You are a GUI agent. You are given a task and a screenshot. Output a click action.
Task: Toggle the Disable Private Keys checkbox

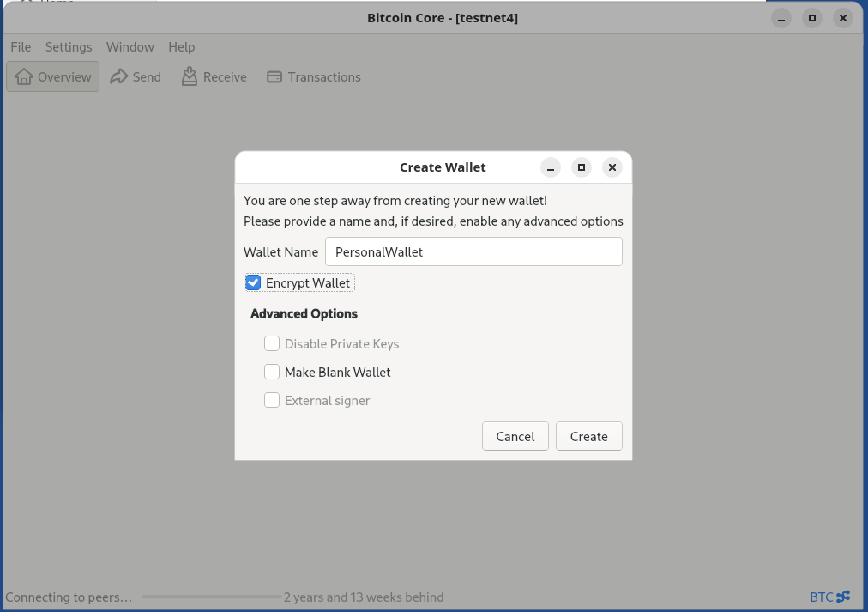point(272,343)
